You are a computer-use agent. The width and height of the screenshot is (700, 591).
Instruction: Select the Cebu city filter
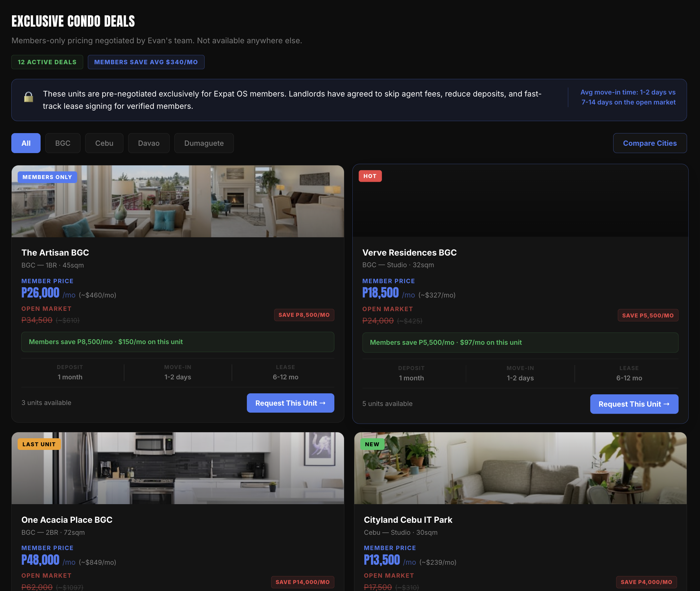104,143
